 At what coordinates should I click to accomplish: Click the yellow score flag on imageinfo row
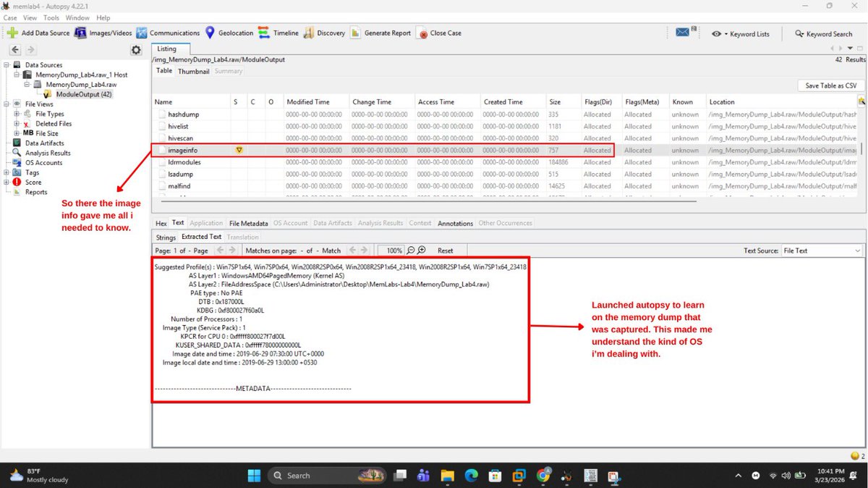[239, 150]
